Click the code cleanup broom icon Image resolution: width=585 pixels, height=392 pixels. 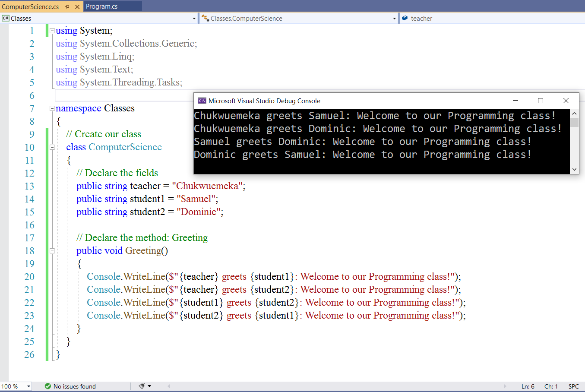142,386
